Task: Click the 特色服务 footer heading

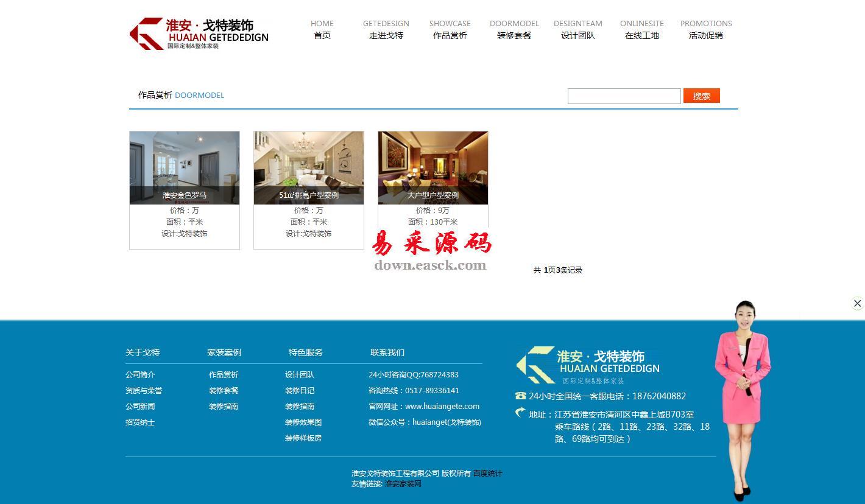Action: click(306, 352)
